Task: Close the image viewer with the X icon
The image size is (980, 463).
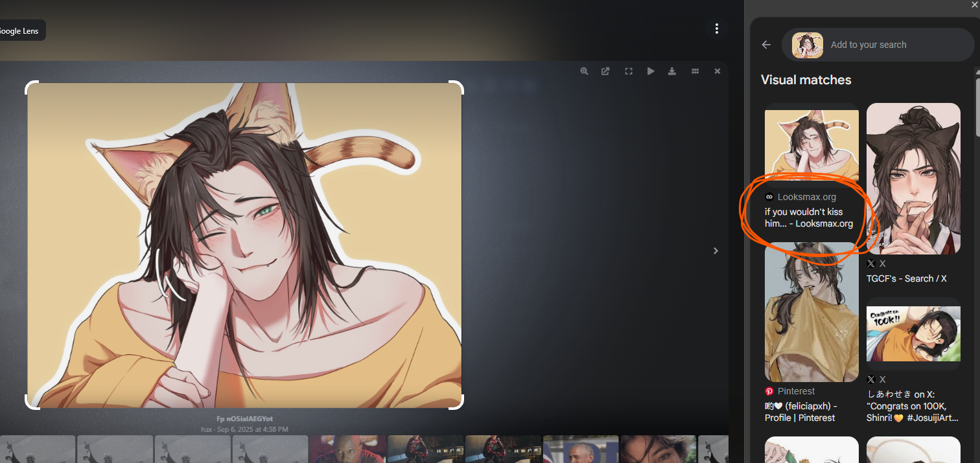Action: pos(717,71)
